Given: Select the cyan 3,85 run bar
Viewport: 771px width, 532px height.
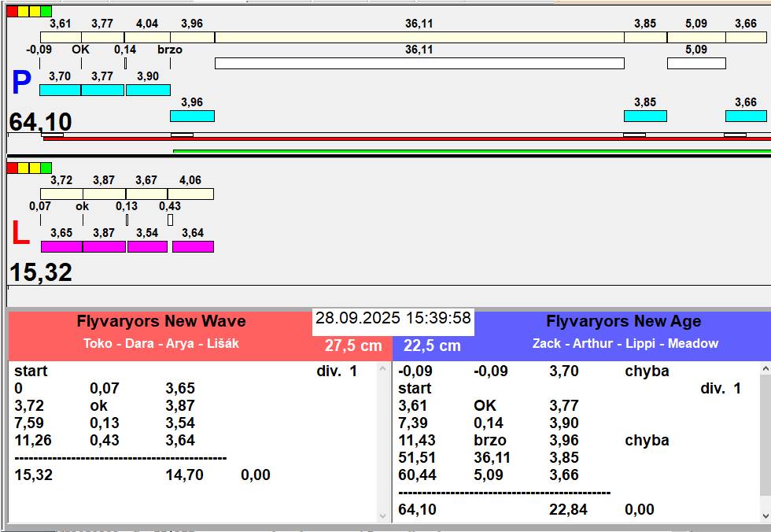Looking at the screenshot, I should pos(645,116).
